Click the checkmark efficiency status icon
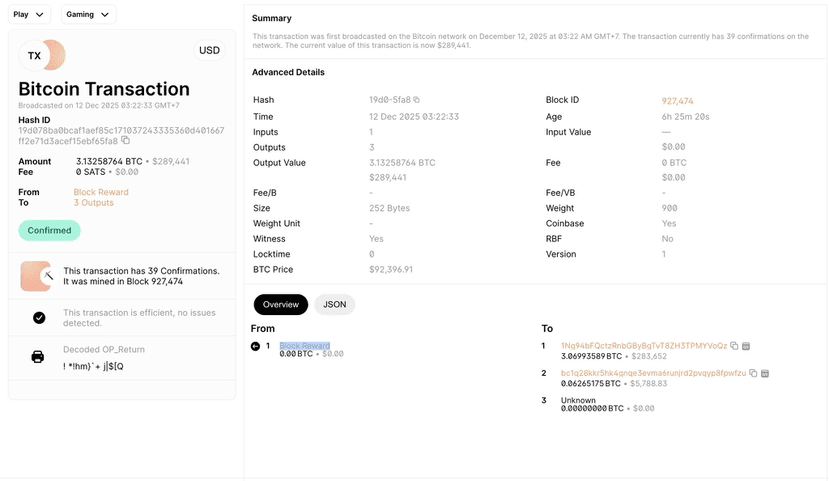 pos(39,318)
